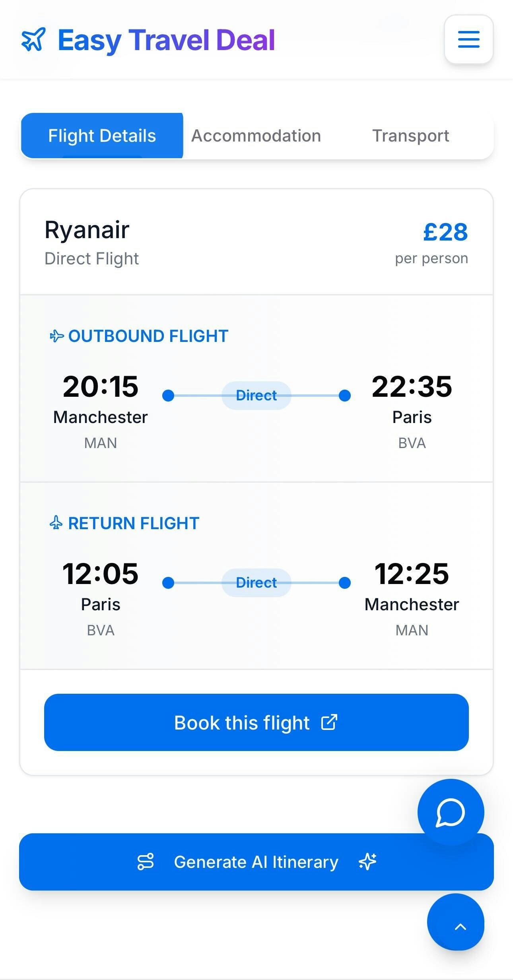Viewport: 513px width, 980px height.
Task: Click the outbound flight plane icon
Action: (56, 336)
